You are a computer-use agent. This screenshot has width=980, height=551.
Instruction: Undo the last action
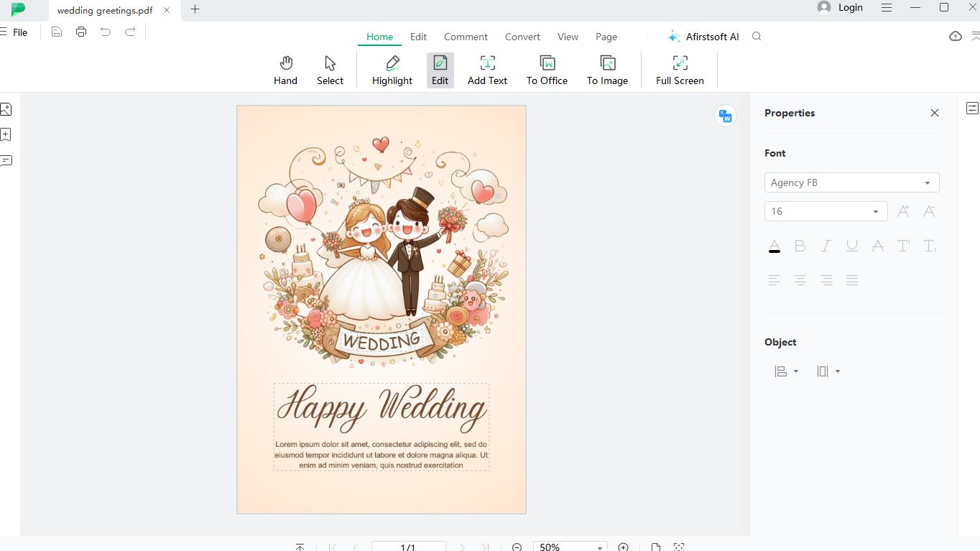(106, 32)
